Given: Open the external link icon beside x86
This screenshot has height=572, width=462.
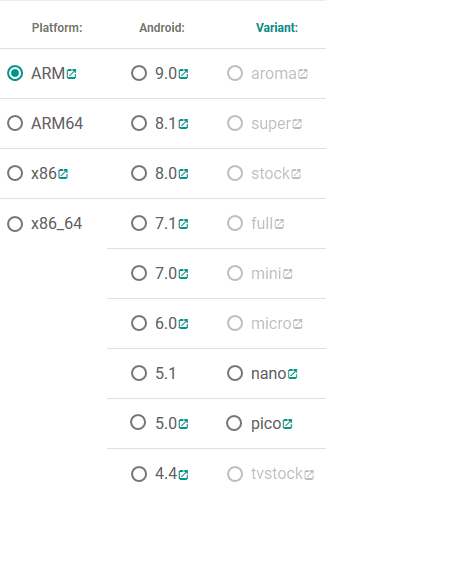Looking at the screenshot, I should pyautogui.click(x=63, y=174).
